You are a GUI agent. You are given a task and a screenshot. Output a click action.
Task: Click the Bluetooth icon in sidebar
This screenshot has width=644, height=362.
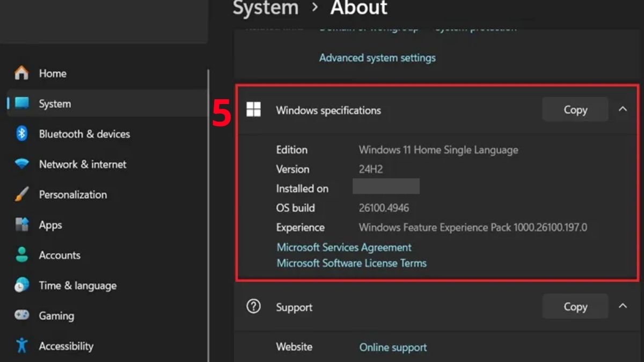[x=21, y=134]
